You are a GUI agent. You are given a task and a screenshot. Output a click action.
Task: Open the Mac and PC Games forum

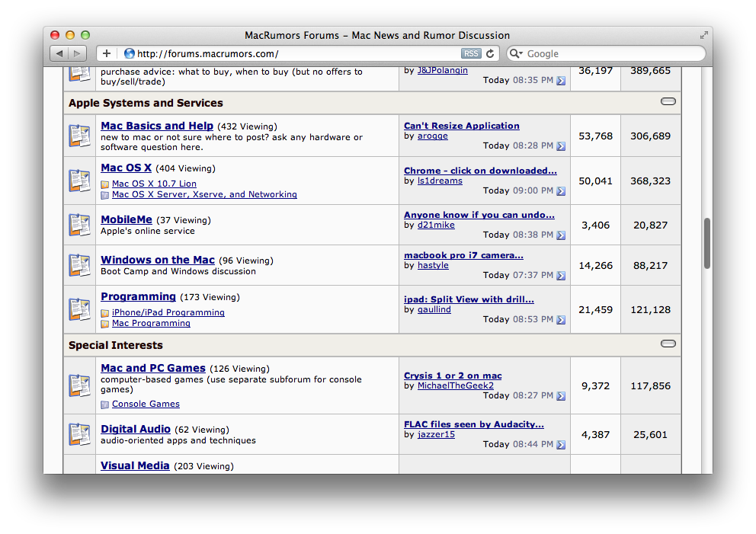tap(153, 368)
